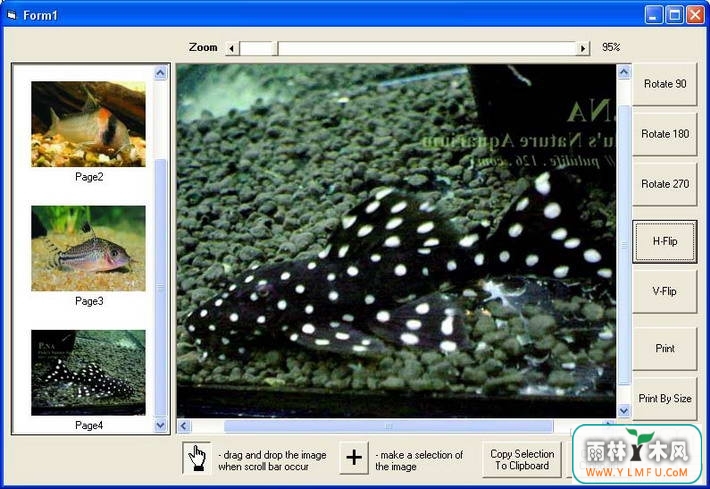Click the Page4 label text
The width and height of the screenshot is (710, 489).
[89, 426]
